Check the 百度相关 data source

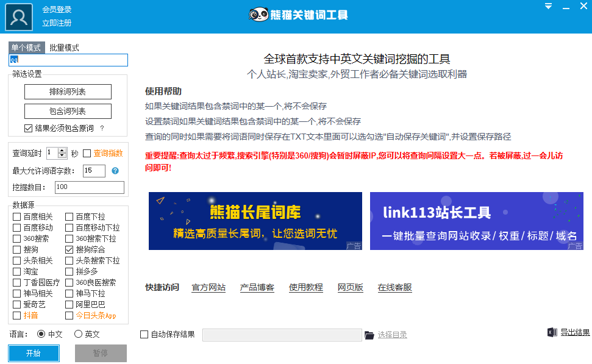tap(16, 216)
